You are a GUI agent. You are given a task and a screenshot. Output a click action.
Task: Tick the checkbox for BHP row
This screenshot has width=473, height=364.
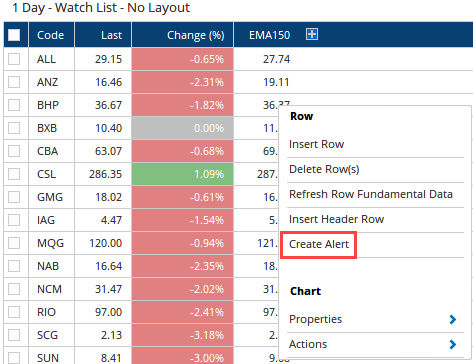coord(14,105)
